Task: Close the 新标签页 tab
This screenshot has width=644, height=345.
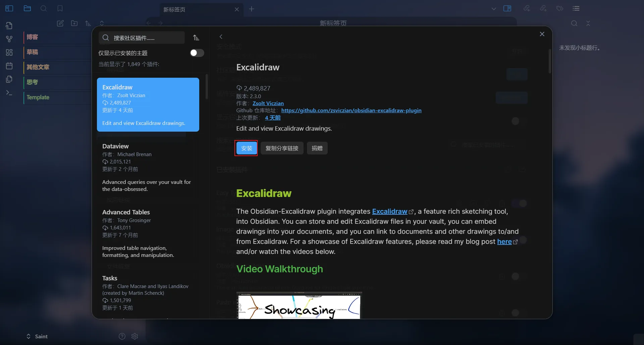Action: 237,9
